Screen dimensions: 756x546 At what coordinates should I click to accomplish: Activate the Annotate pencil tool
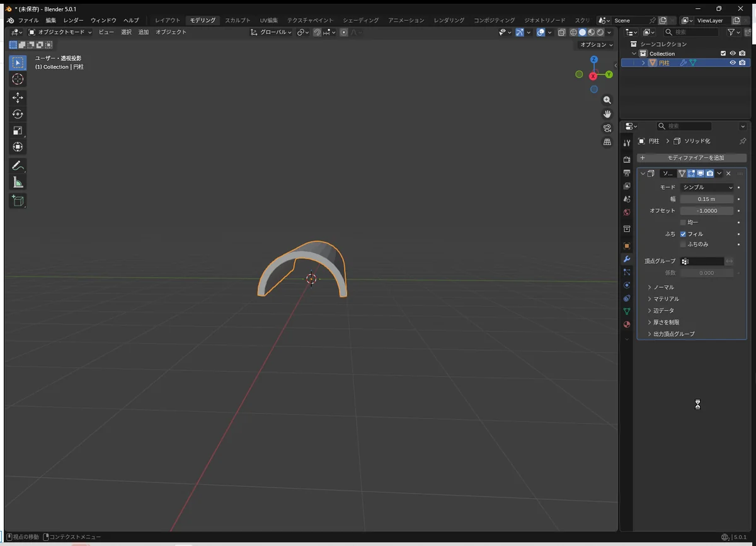pyautogui.click(x=18, y=166)
